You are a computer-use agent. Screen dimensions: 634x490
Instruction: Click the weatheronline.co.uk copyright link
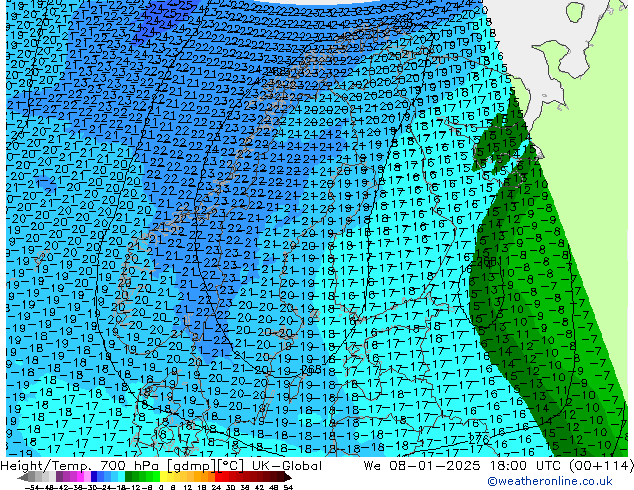point(549,481)
